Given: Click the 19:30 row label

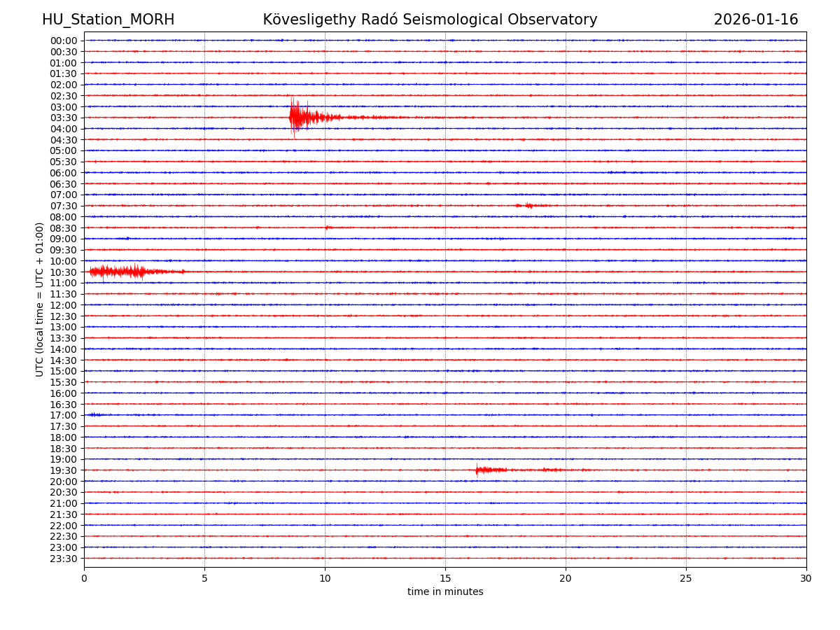Looking at the screenshot, I should pos(63,470).
